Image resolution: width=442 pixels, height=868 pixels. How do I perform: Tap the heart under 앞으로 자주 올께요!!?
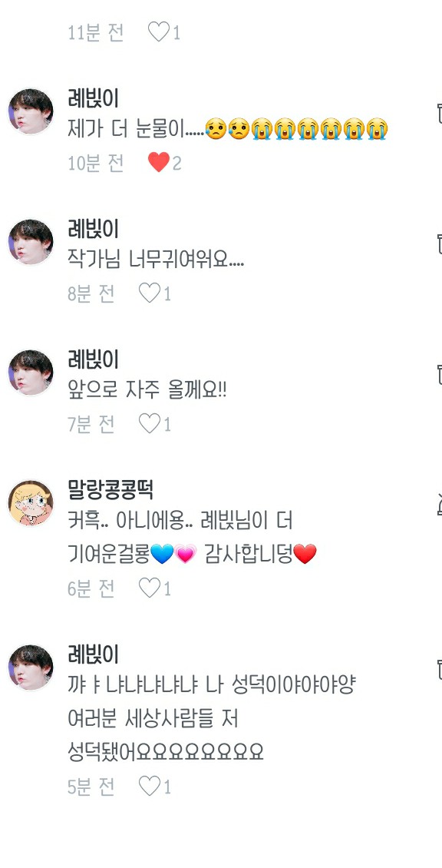click(x=150, y=424)
